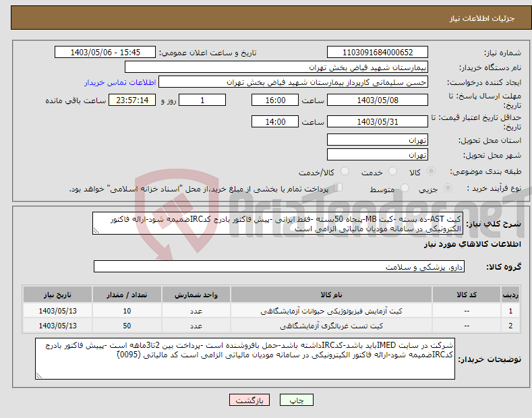Screen dimensions: 532x418
Task: Click the unit cell عدد in row 2
Action: [196, 326]
